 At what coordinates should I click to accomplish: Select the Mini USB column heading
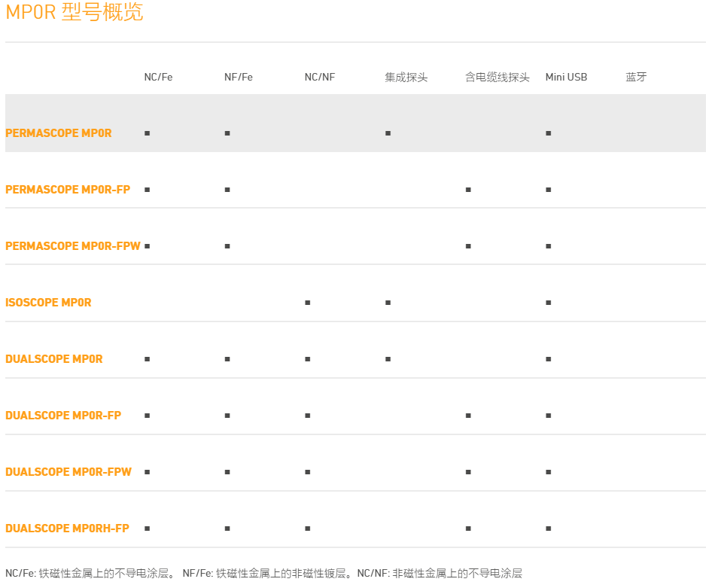pos(566,77)
